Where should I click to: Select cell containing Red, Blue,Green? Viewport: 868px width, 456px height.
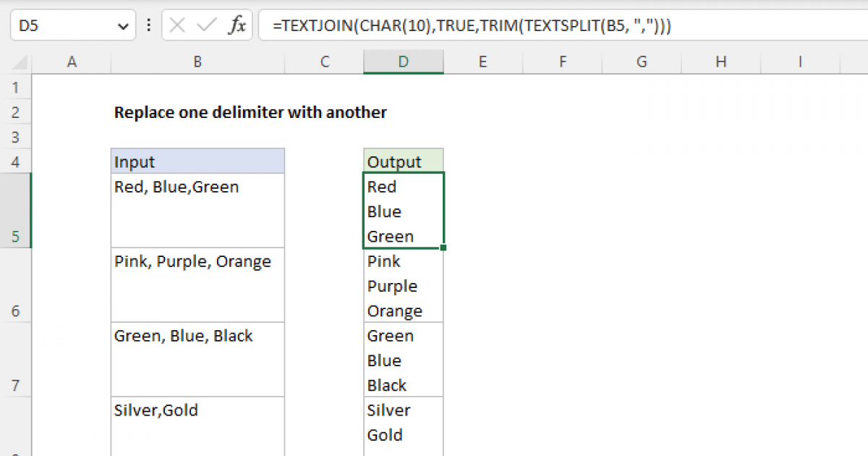click(197, 210)
